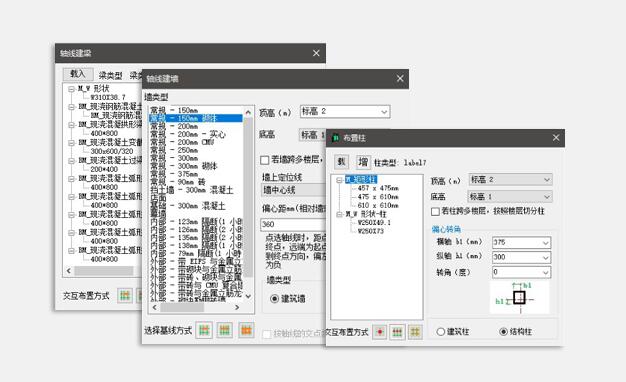
Task: Collapse BM_现浇混凝土过梁 node in beam tree
Action: 71,160
